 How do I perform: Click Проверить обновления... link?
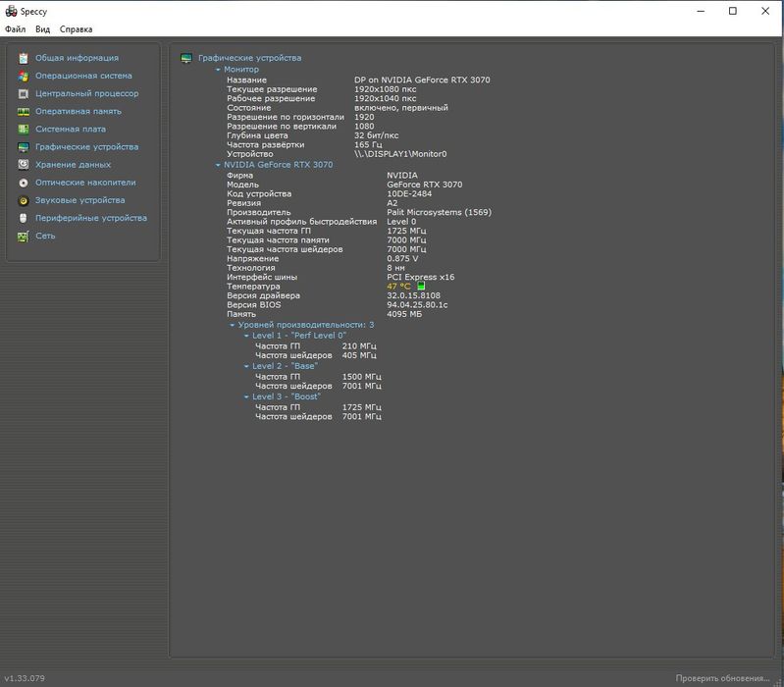click(x=722, y=678)
